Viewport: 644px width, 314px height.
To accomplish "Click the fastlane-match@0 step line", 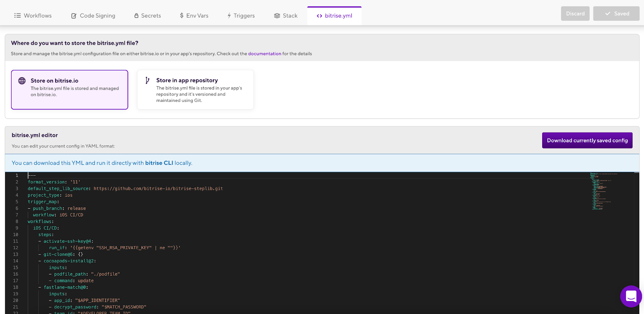I will click(x=63, y=287).
